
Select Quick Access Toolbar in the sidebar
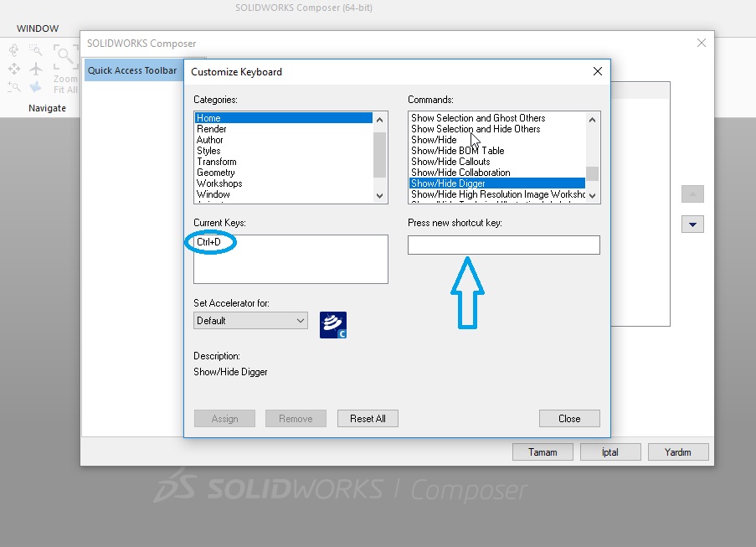point(132,70)
